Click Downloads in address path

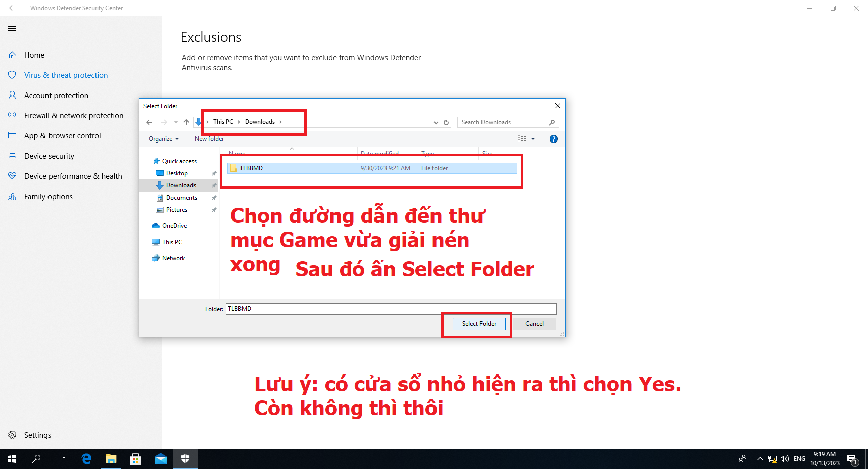260,122
